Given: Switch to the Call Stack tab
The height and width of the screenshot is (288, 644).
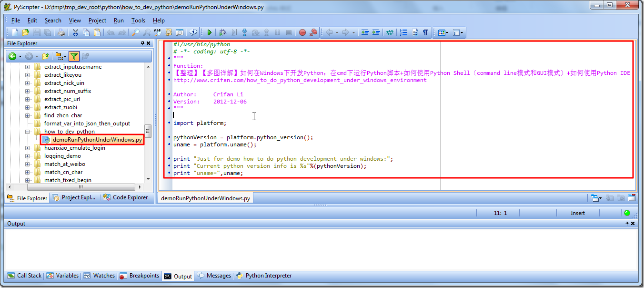Looking at the screenshot, I should coord(25,276).
